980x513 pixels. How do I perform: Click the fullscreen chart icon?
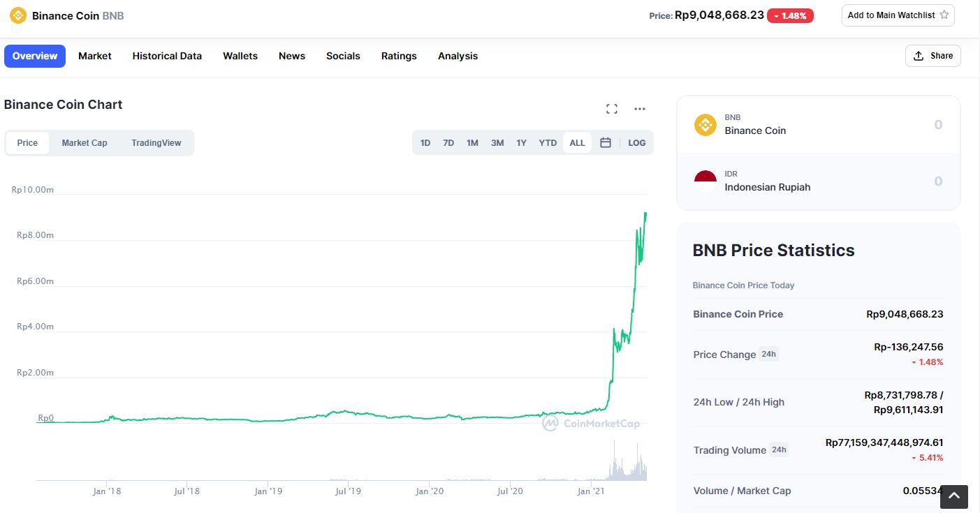pos(612,108)
